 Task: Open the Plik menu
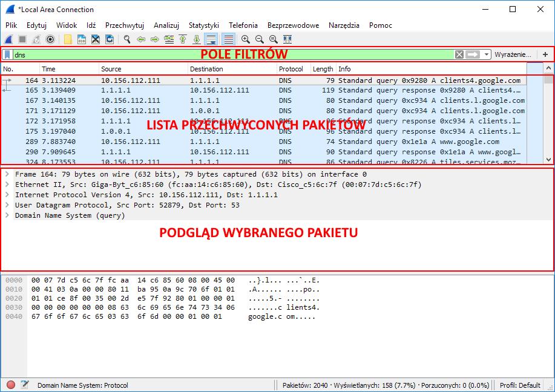click(11, 25)
